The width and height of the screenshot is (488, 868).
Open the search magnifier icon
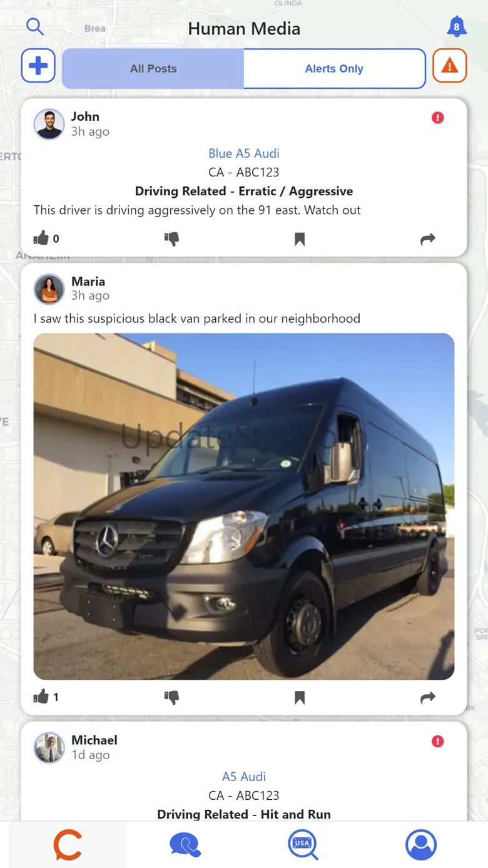tap(35, 26)
